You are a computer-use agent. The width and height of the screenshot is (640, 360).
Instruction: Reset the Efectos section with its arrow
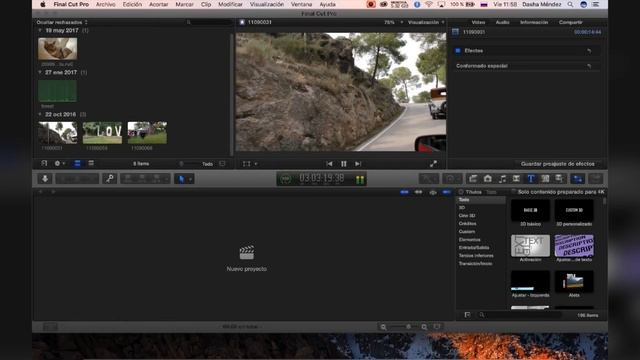coord(589,51)
